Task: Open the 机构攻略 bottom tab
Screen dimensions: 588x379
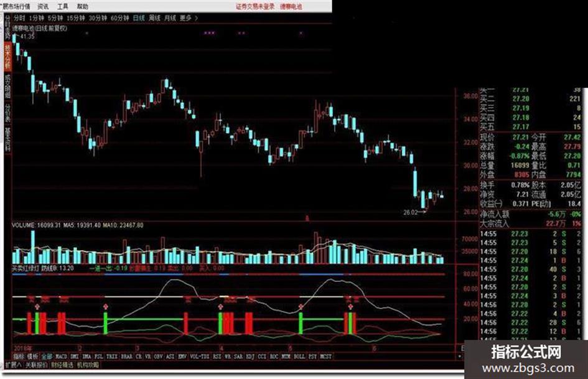Action: click(x=88, y=365)
